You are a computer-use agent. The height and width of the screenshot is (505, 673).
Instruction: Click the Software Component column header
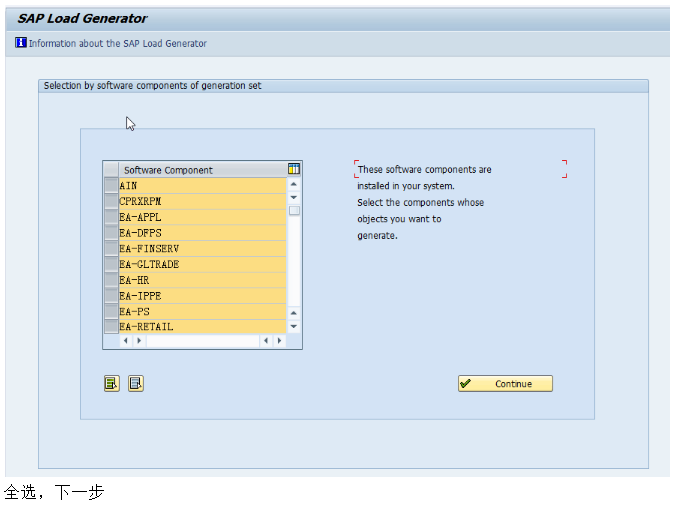(x=200, y=170)
